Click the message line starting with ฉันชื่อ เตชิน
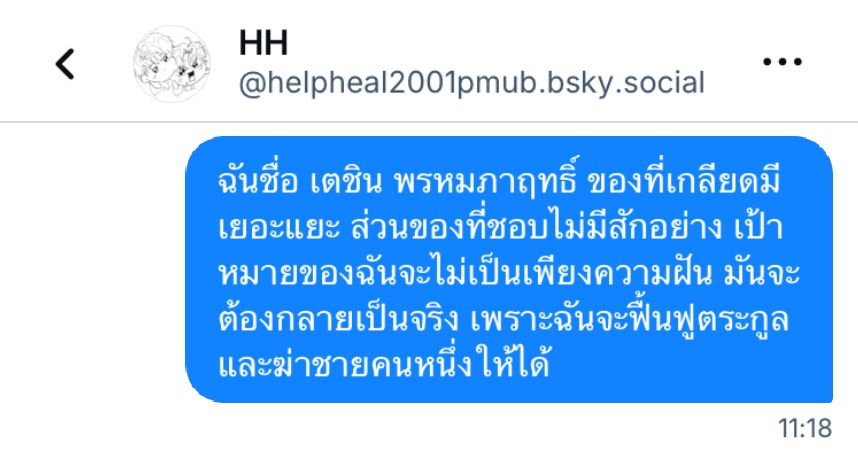 tap(498, 181)
